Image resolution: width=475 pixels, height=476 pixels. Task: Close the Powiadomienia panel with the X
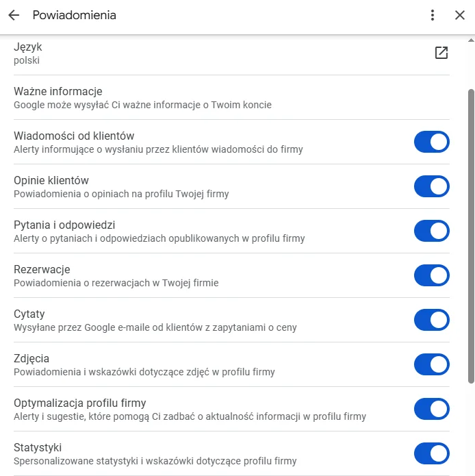point(460,15)
